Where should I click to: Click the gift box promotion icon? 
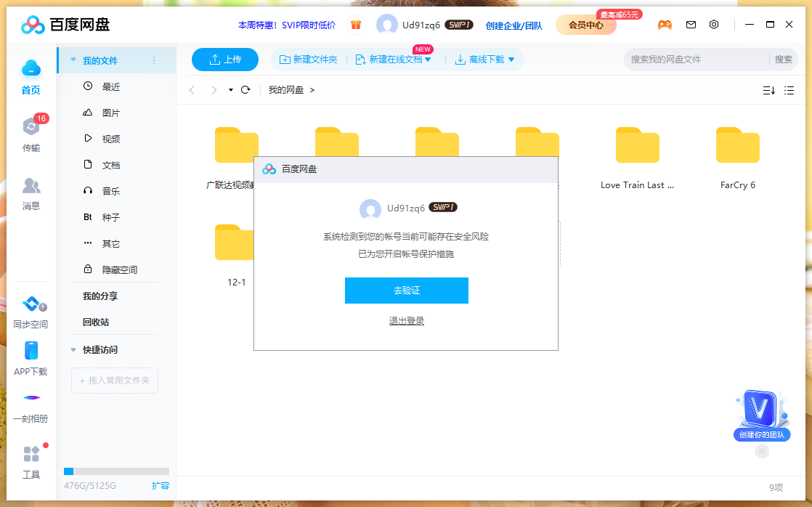click(x=356, y=25)
